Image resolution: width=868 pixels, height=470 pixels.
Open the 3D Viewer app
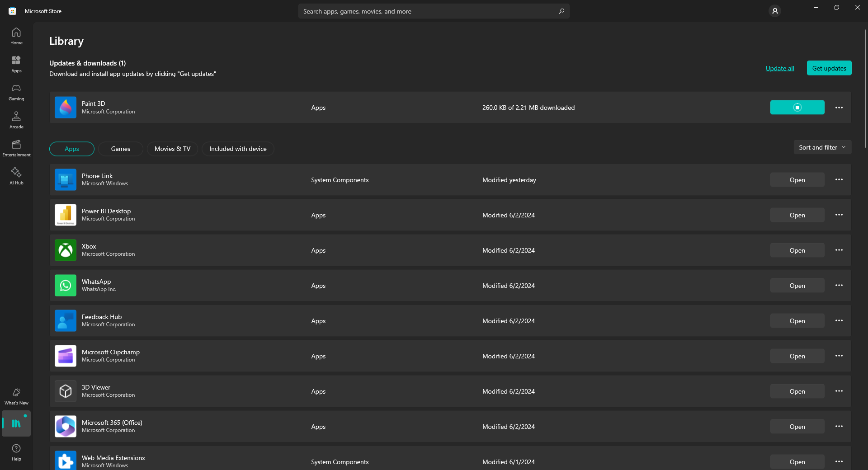[797, 391]
